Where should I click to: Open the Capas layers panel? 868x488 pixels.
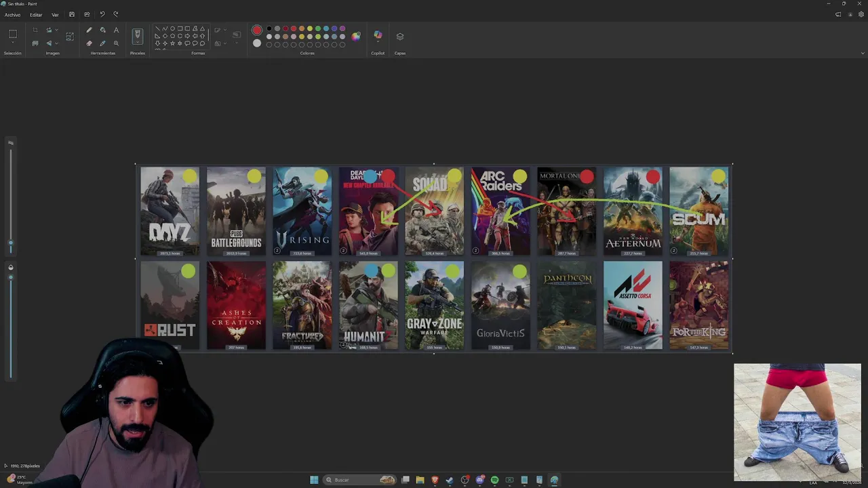coord(400,37)
